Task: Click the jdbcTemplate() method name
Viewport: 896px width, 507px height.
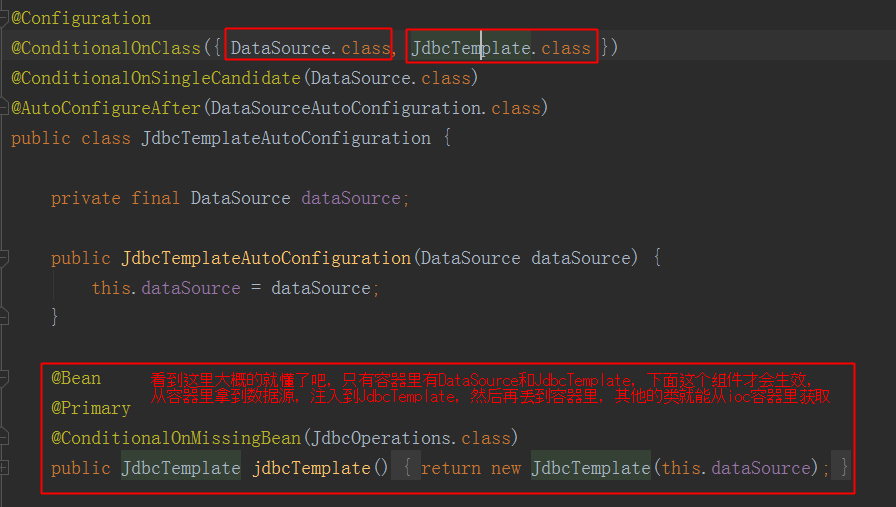Action: point(311,468)
